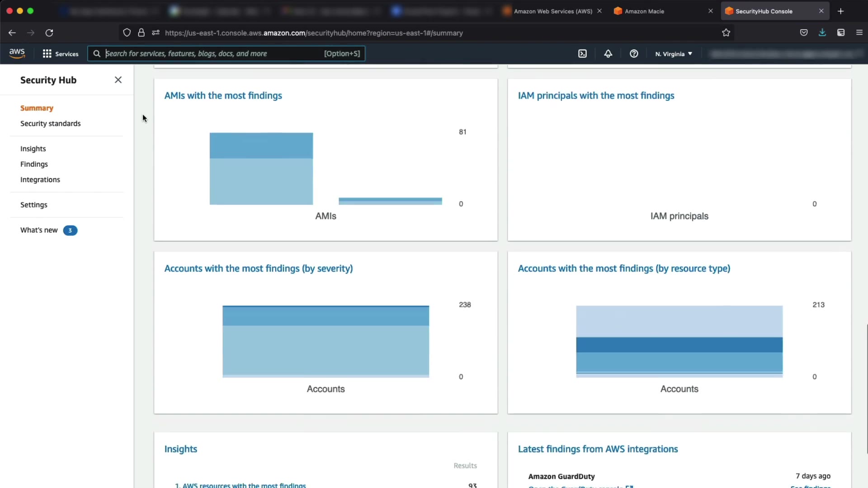Open the AWS help question-mark icon
This screenshot has width=868, height=488.
tap(634, 54)
